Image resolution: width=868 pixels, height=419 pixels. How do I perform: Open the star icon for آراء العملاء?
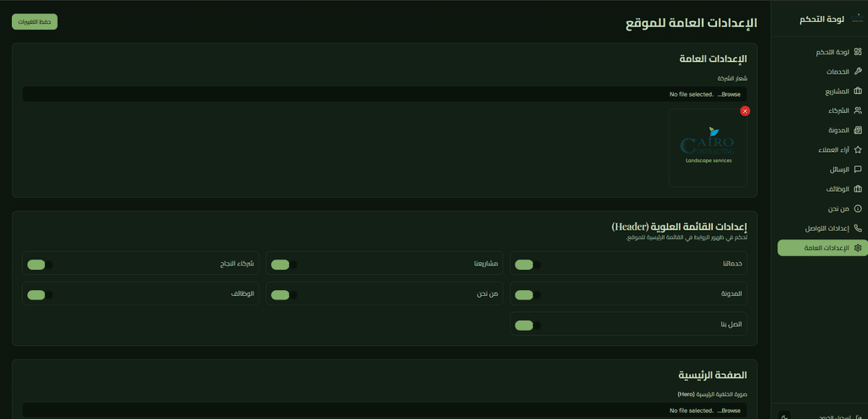(x=858, y=149)
